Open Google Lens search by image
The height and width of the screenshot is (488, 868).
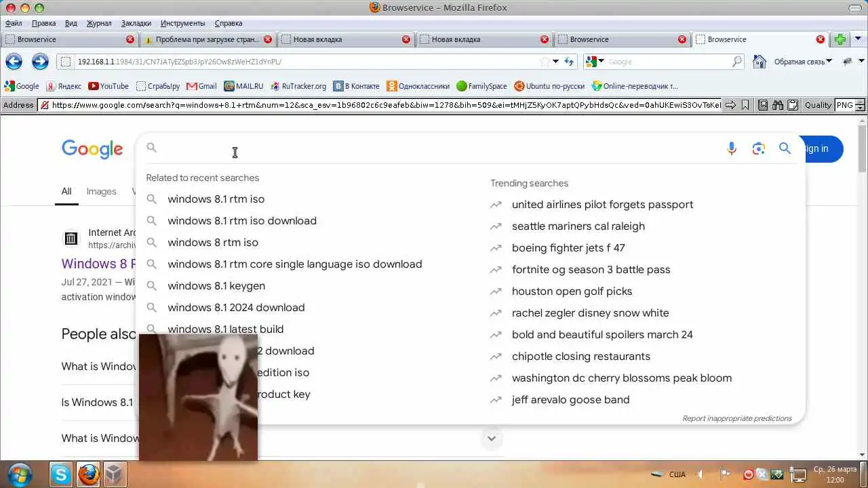(758, 148)
